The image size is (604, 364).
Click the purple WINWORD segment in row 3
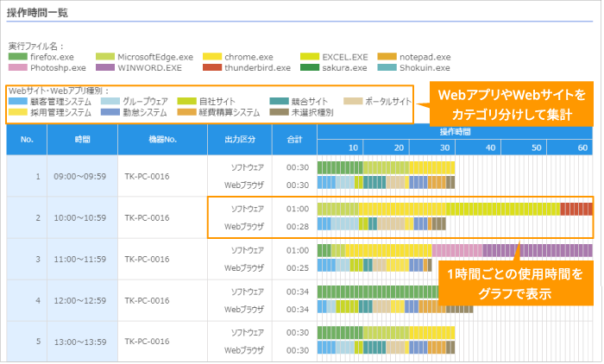[538, 250]
